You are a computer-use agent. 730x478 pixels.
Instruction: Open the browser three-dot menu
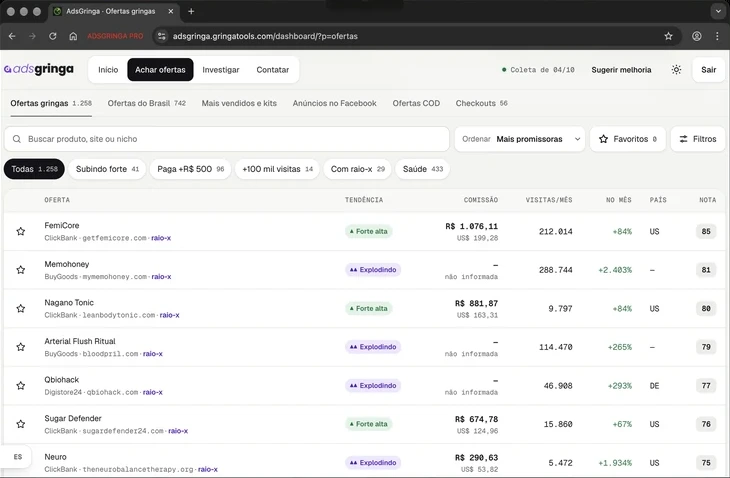(x=717, y=36)
